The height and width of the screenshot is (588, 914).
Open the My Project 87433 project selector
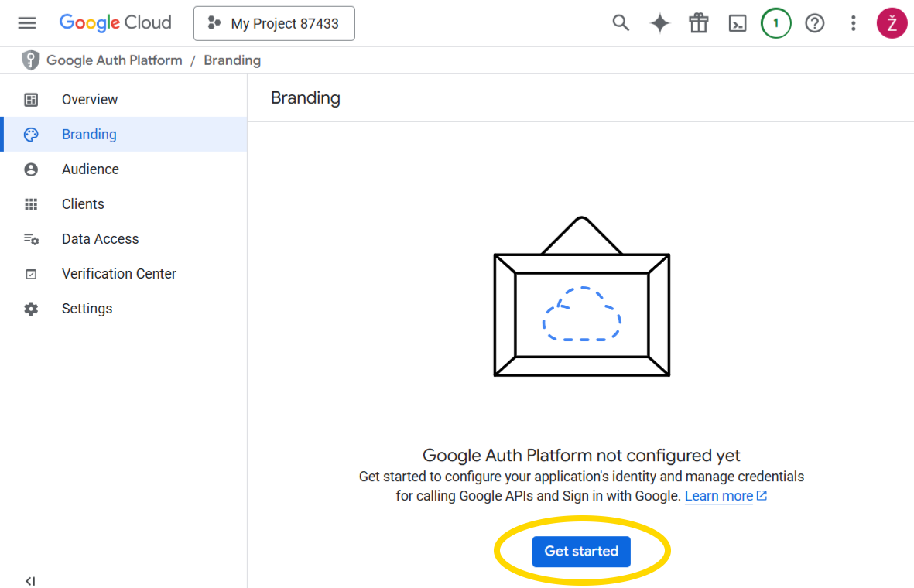[x=274, y=23]
